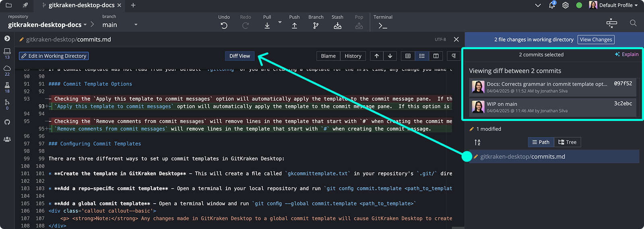
Task: Jump to previous change with up arrow
Action: point(376,56)
